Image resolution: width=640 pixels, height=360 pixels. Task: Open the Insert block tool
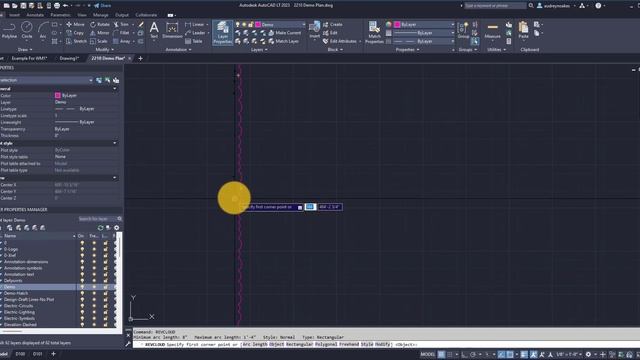click(314, 30)
